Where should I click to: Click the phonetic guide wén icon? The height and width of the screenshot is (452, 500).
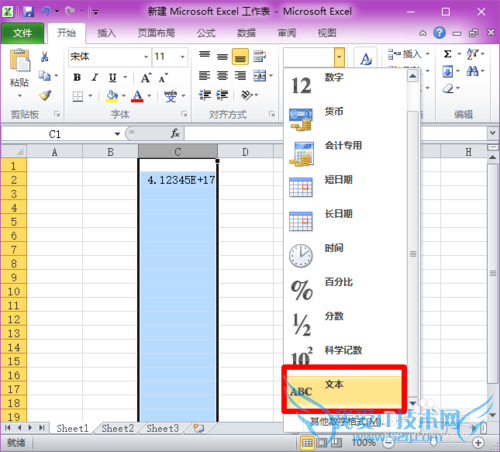[x=170, y=96]
